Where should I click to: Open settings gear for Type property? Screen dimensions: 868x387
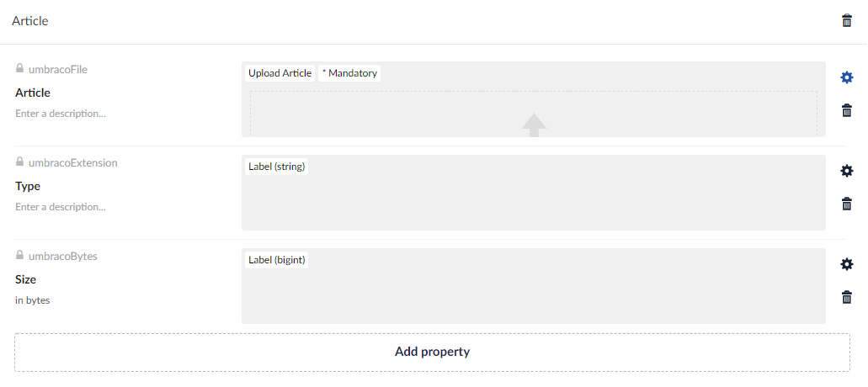tap(846, 171)
